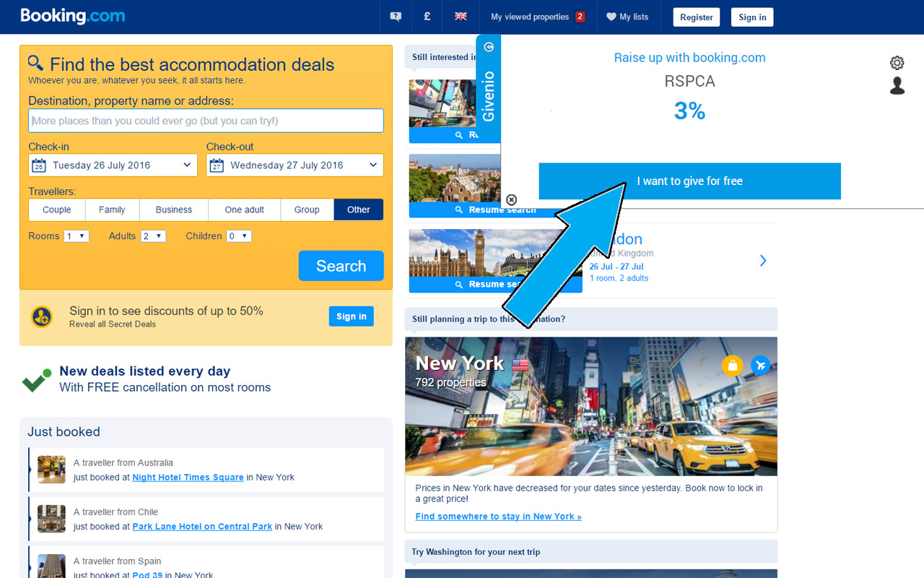Viewport: 924px width, 578px height.
Task: Click Try Washington for your next trip
Action: point(476,552)
